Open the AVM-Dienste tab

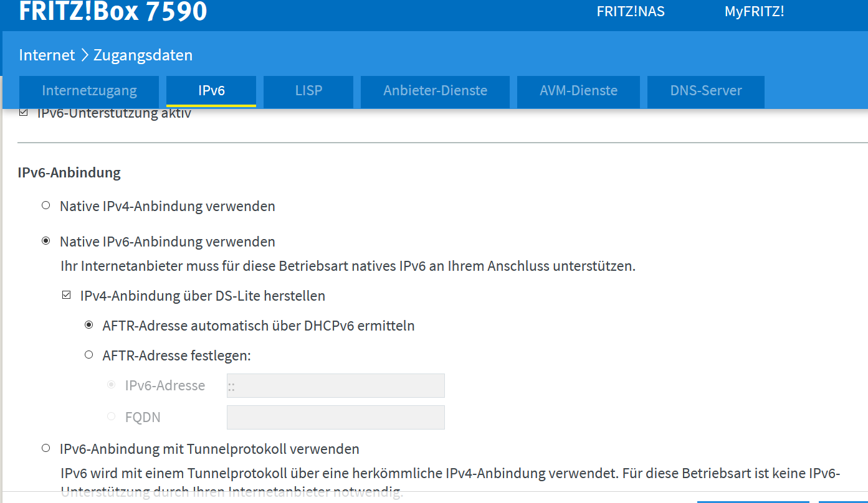(578, 91)
